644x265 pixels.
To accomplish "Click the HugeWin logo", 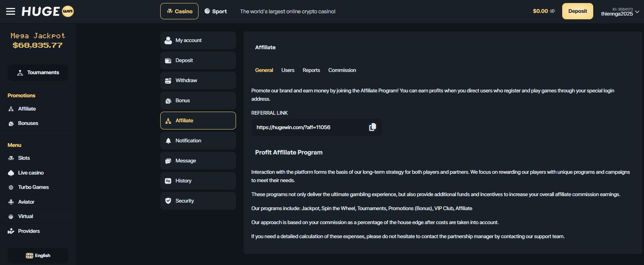I will pos(48,11).
